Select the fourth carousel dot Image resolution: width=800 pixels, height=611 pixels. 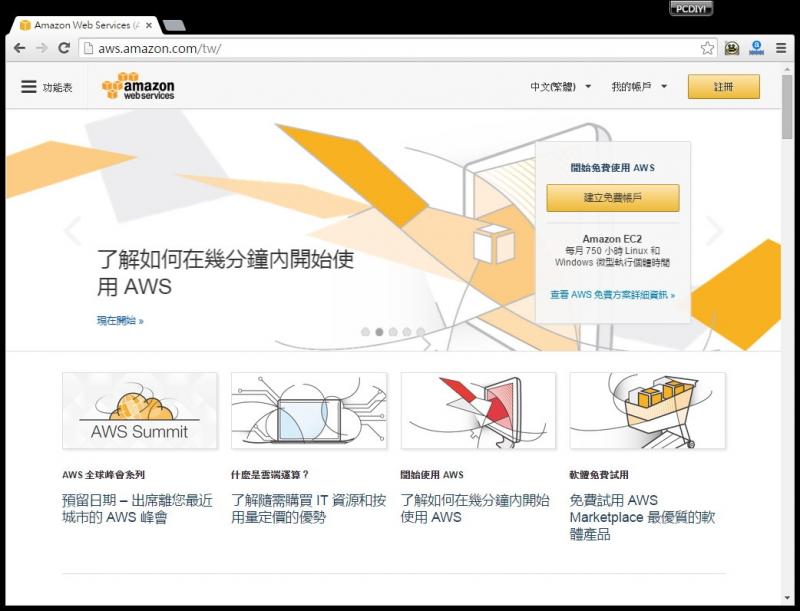click(407, 332)
